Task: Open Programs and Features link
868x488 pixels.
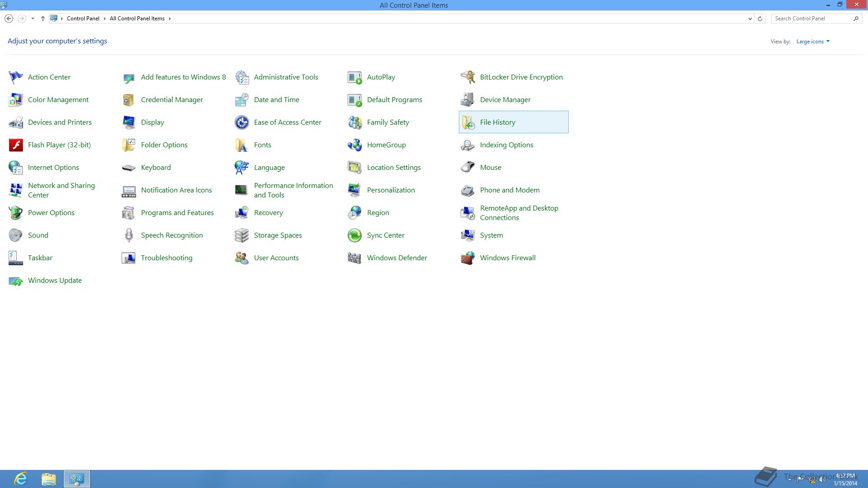Action: point(177,213)
